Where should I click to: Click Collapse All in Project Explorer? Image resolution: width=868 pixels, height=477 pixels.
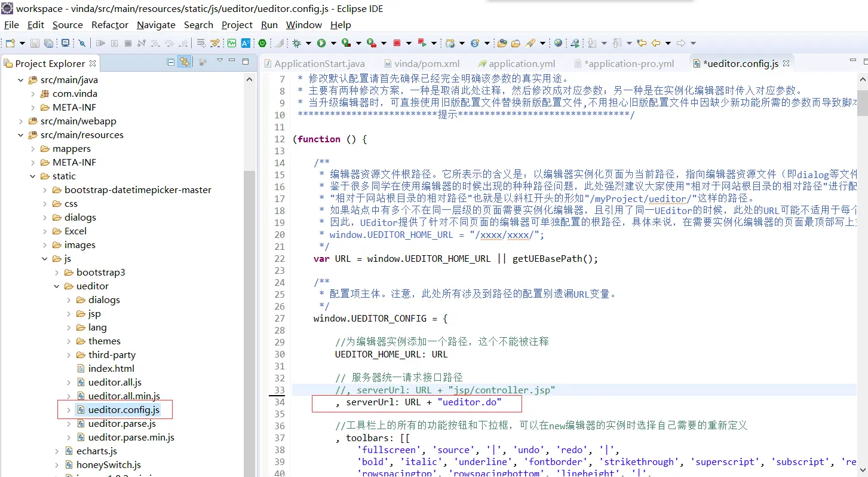[171, 62]
